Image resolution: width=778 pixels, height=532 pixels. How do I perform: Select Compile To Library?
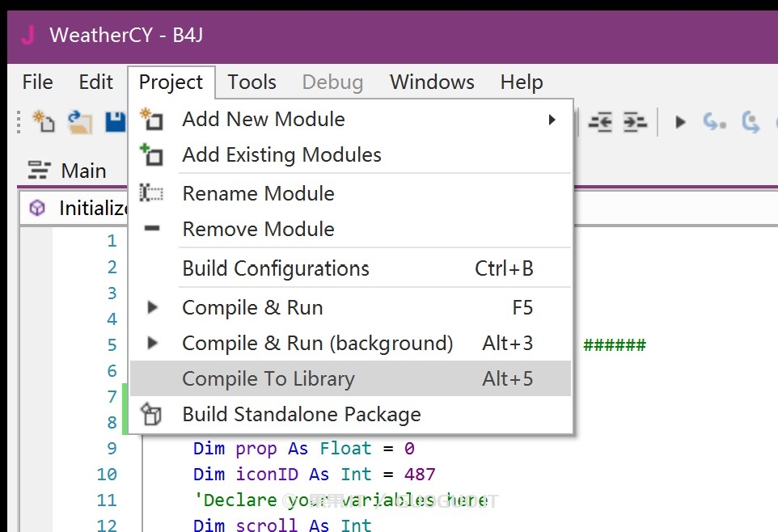click(268, 379)
